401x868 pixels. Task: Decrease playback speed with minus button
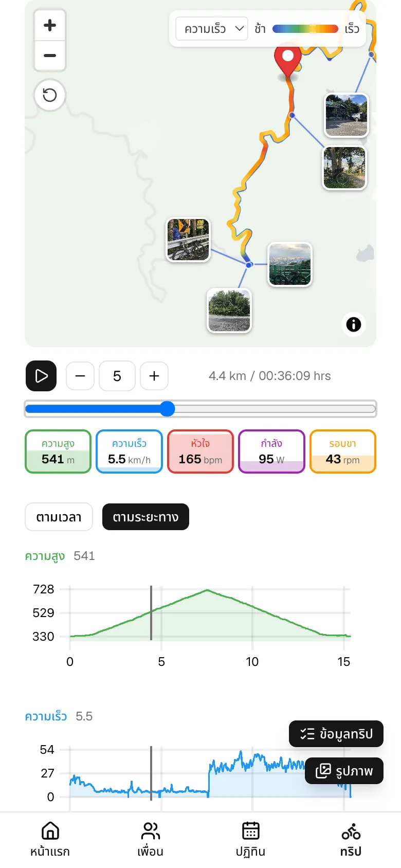[x=80, y=376]
